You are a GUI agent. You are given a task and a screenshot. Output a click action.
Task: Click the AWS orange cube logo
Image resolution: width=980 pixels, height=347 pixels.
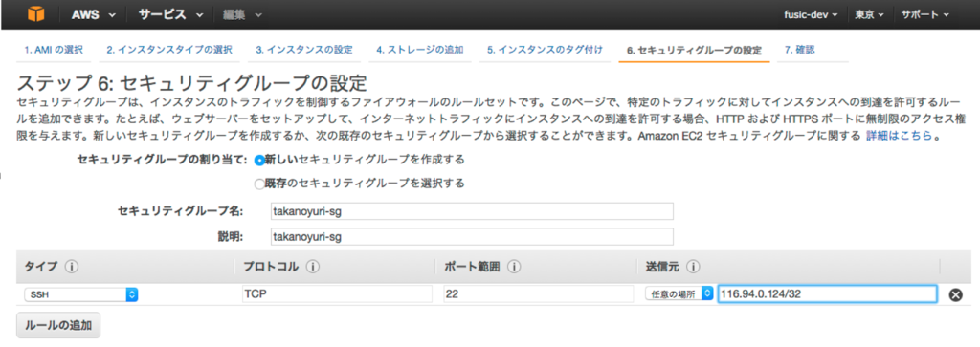[x=35, y=13]
